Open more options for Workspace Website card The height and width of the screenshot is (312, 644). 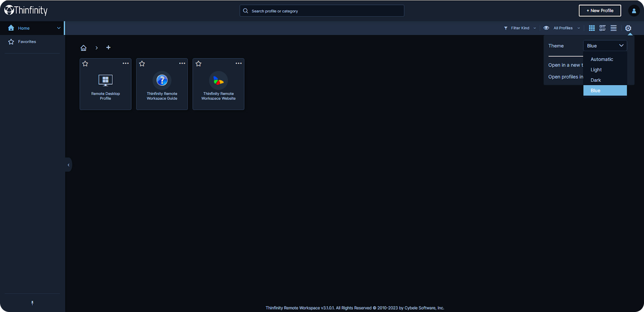tap(239, 63)
